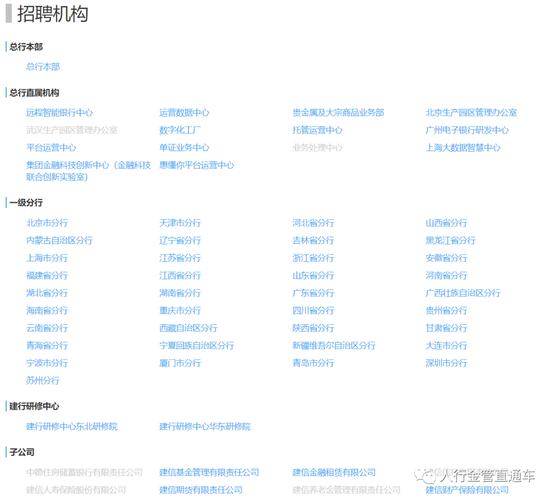Open 大连市分行 link
The image size is (553, 500).
446,345
